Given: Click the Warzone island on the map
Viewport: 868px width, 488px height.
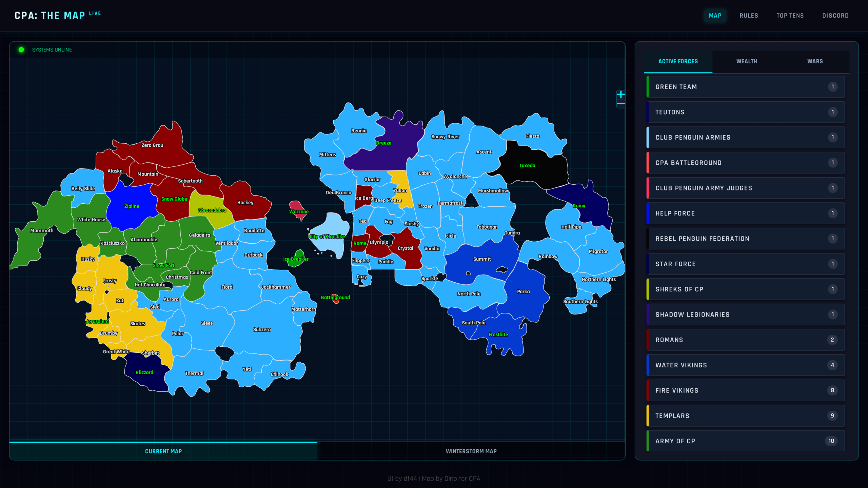Looking at the screenshot, I should click(296, 206).
